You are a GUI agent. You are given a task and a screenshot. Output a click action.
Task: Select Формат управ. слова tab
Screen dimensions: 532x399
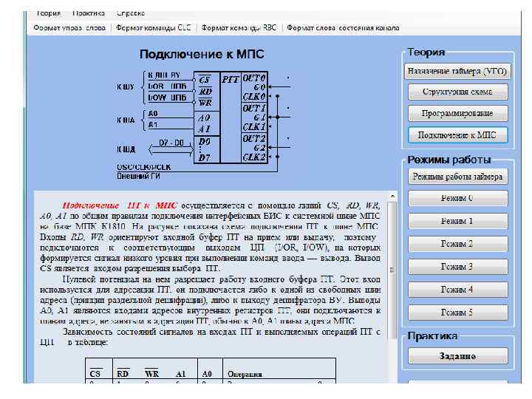pyautogui.click(x=69, y=28)
